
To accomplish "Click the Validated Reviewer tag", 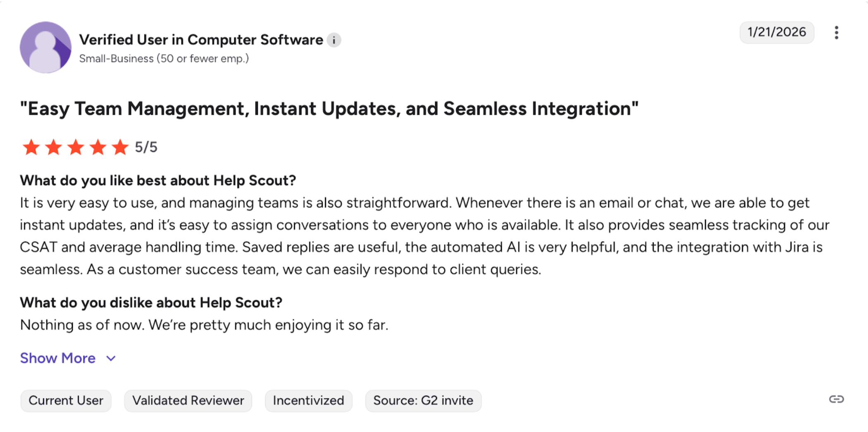I will (188, 401).
